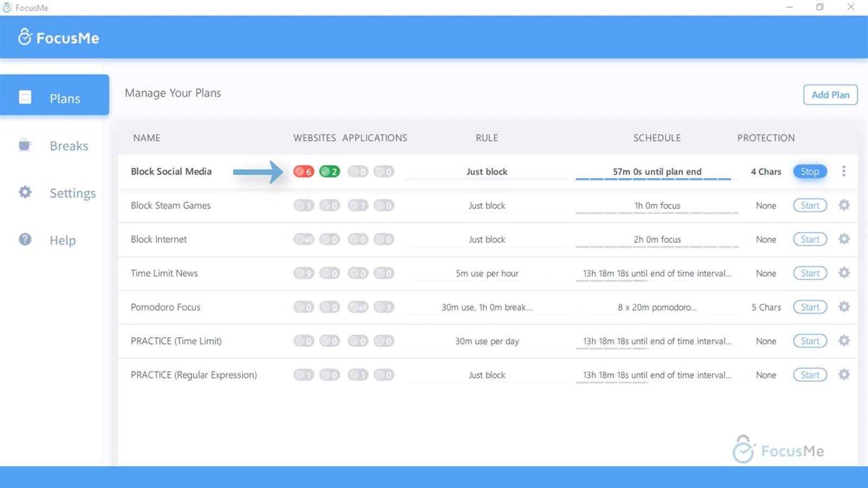Image resolution: width=868 pixels, height=488 pixels.
Task: Toggle green allowed websites pill showing 2
Action: 329,172
